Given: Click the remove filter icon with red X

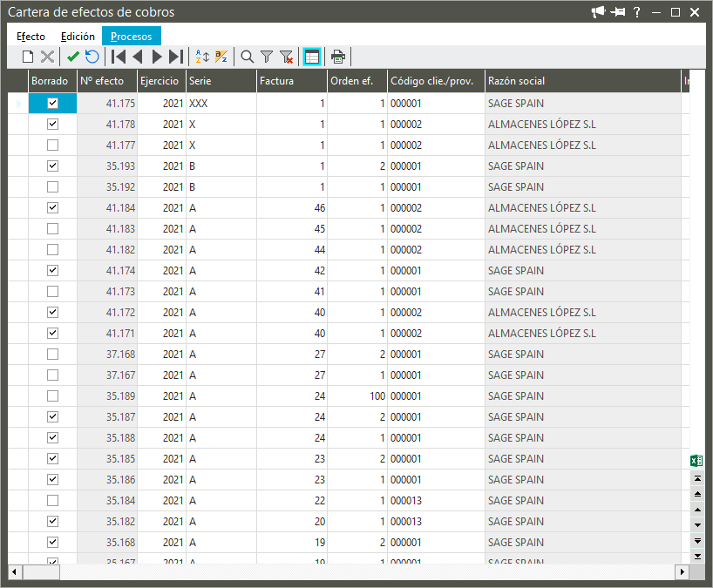Looking at the screenshot, I should click(286, 57).
